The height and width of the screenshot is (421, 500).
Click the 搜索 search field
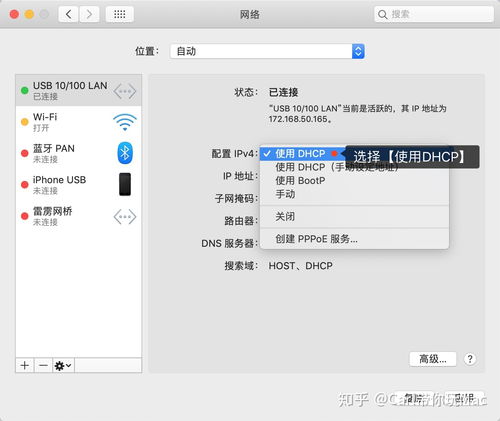[x=434, y=14]
